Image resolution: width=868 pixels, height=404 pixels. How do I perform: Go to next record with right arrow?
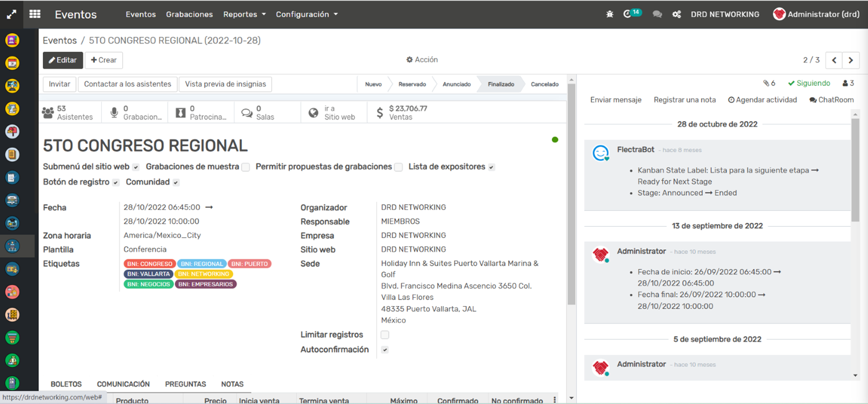pyautogui.click(x=851, y=60)
